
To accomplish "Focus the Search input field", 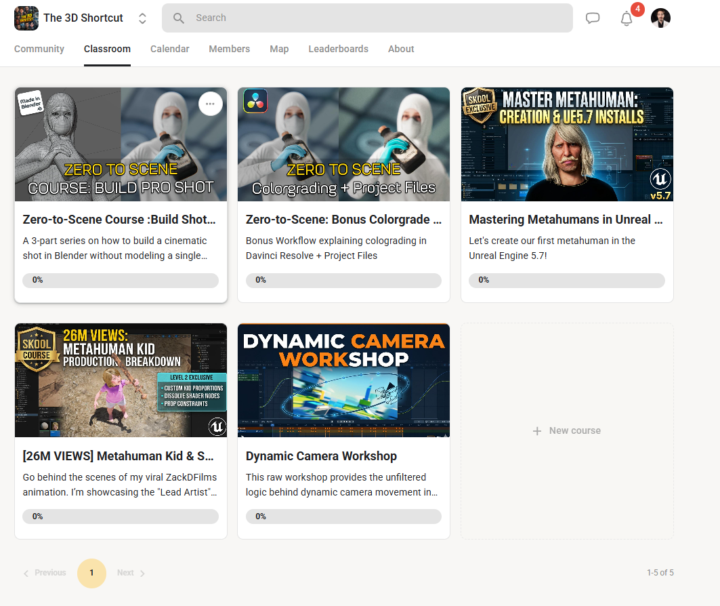I will [367, 18].
